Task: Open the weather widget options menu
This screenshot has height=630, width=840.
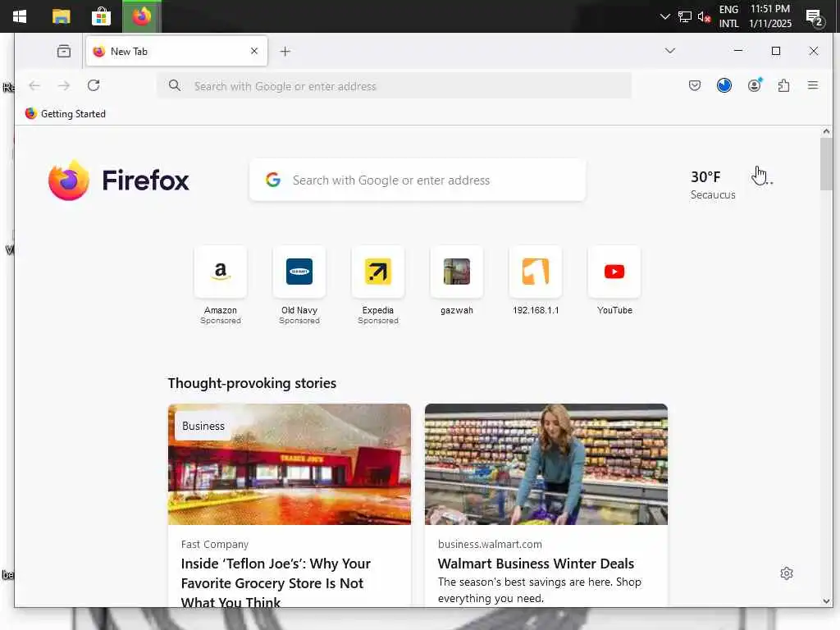Action: coord(763,182)
